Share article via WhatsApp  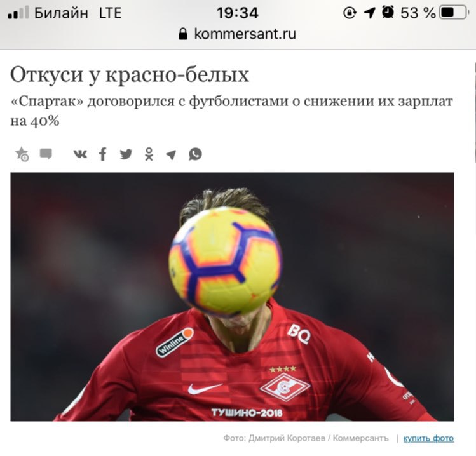(195, 154)
